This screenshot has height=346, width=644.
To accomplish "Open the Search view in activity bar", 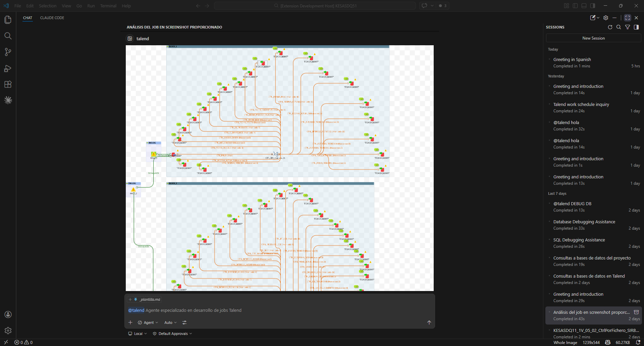I will [x=8, y=36].
